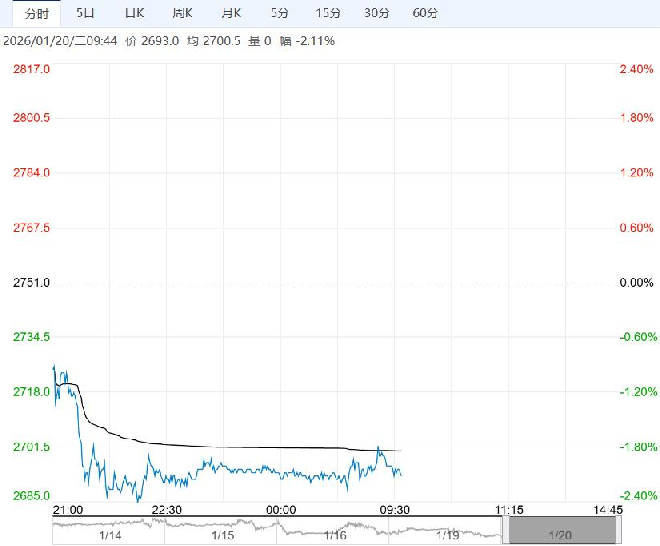Select the 日K daily candlestick tab
Viewport: 660px width, 546px height.
[x=134, y=13]
